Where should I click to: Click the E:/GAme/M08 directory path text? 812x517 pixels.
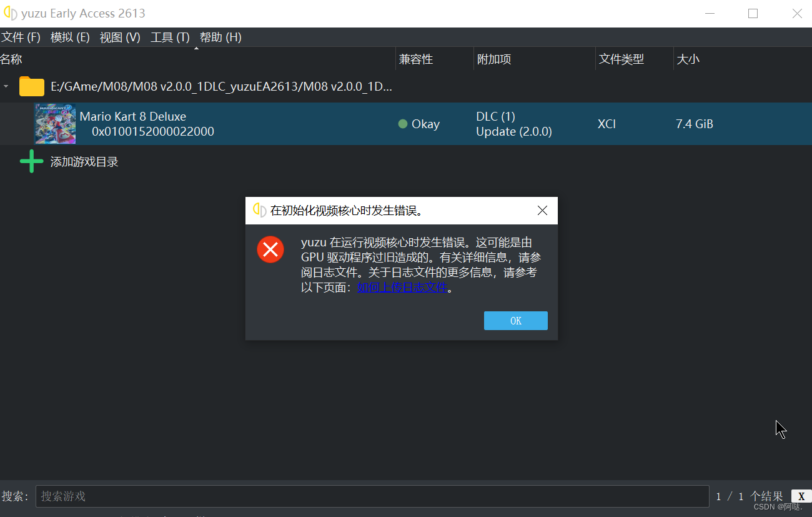tap(222, 86)
